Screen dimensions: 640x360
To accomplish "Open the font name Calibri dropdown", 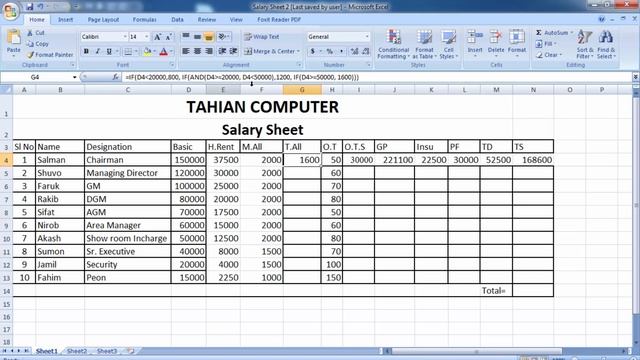I will point(124,37).
